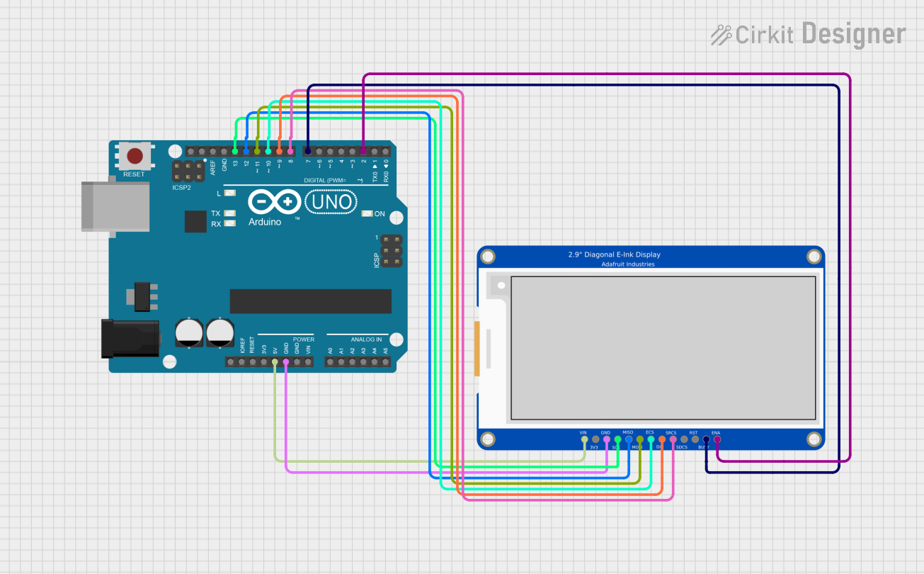Click the AREF pin on the Arduino
The height and width of the screenshot is (574, 924).
212,151
